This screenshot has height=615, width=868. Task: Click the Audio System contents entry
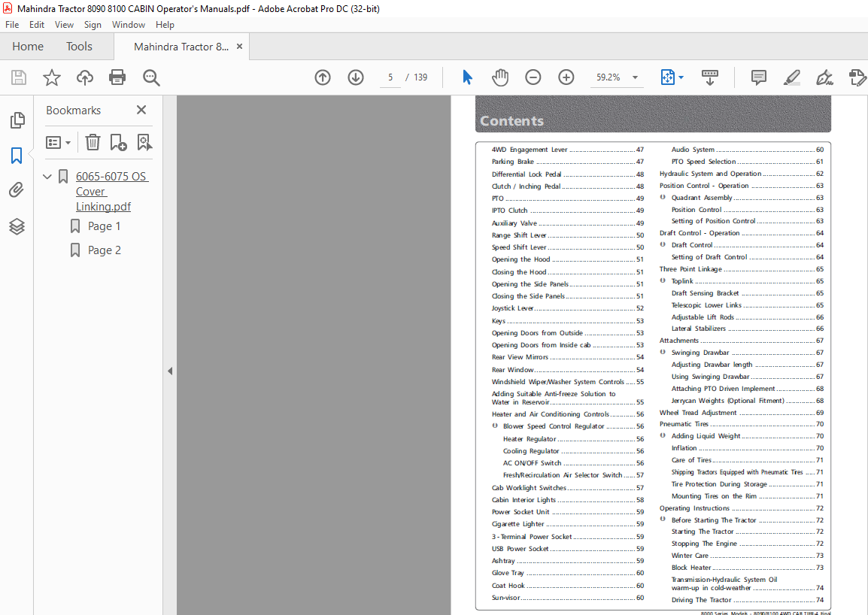tap(748, 150)
